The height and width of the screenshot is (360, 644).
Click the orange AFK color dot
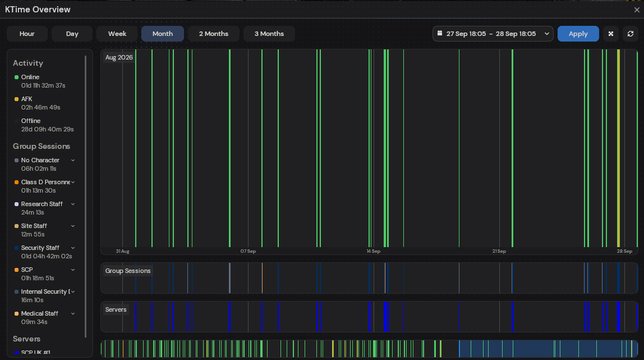tap(16, 99)
